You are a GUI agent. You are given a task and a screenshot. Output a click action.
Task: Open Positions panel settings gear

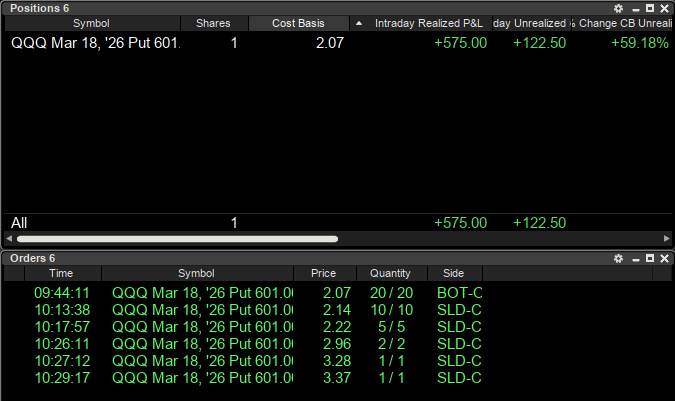point(619,9)
